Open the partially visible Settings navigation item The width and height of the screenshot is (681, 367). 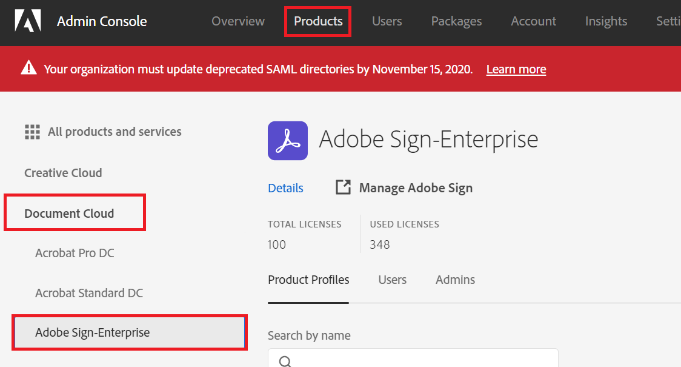pos(668,21)
